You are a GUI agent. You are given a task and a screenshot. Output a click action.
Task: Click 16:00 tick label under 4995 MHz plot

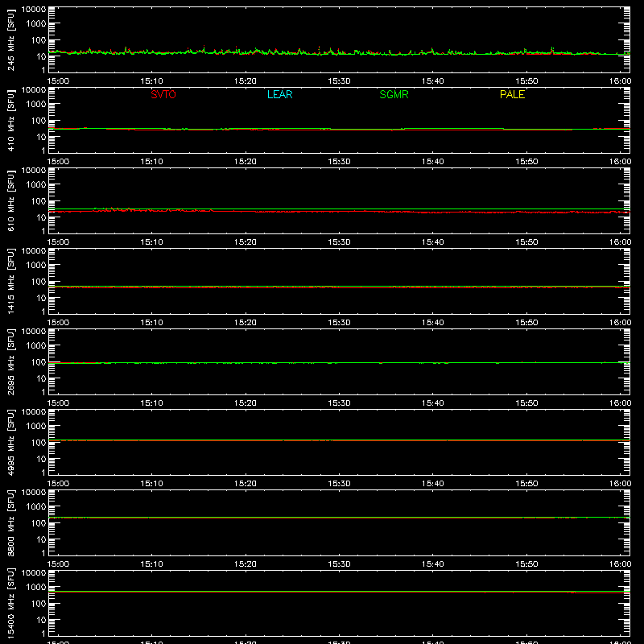(x=620, y=484)
